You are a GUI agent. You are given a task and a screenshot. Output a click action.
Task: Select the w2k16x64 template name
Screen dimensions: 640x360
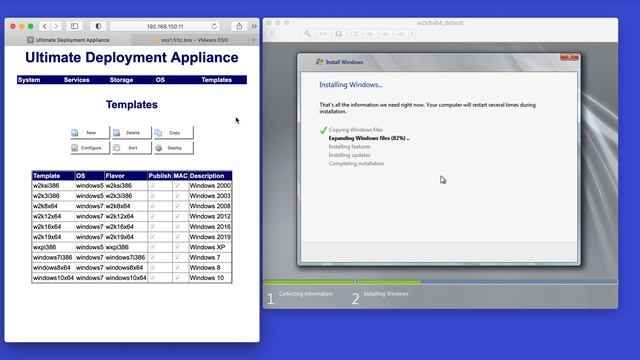tap(47, 227)
